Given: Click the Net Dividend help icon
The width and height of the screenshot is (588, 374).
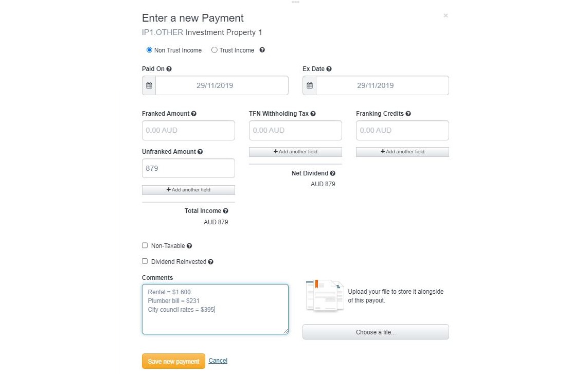Looking at the screenshot, I should [x=332, y=173].
